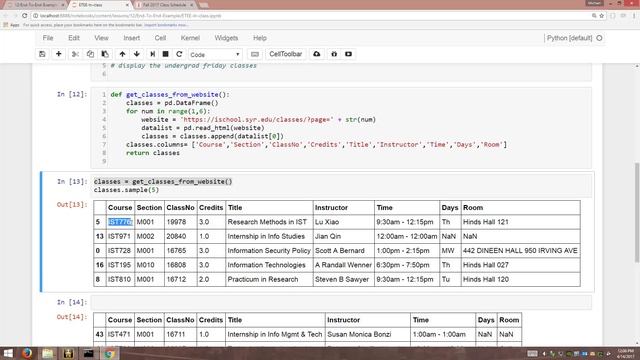
Task: Reload the page in Chrome
Action: 24,16
